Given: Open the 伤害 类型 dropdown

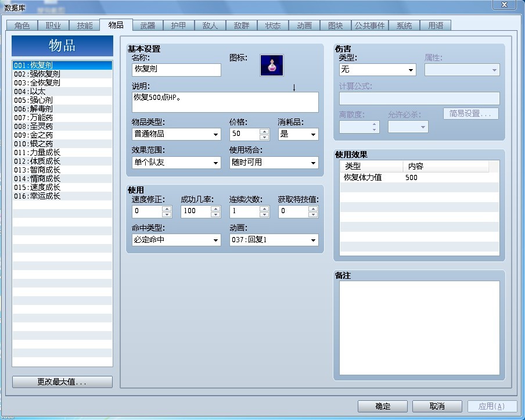Looking at the screenshot, I should 377,70.
